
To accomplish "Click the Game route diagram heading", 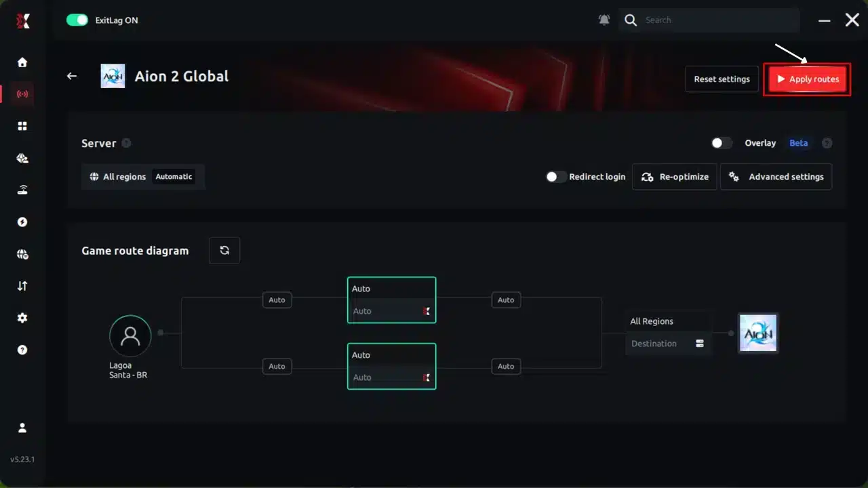I will [135, 251].
